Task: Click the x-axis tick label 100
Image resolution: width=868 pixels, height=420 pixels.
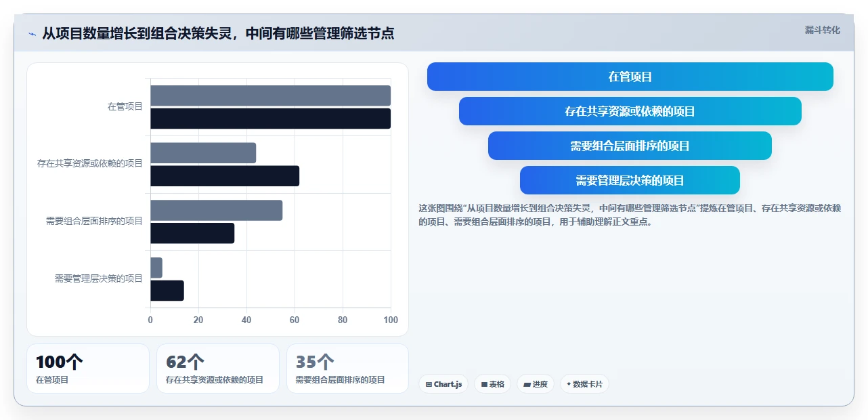Action: pyautogui.click(x=391, y=320)
